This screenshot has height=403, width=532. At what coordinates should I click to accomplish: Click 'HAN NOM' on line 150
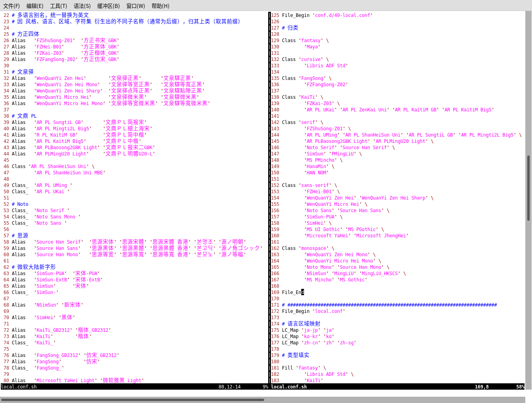[x=317, y=173]
